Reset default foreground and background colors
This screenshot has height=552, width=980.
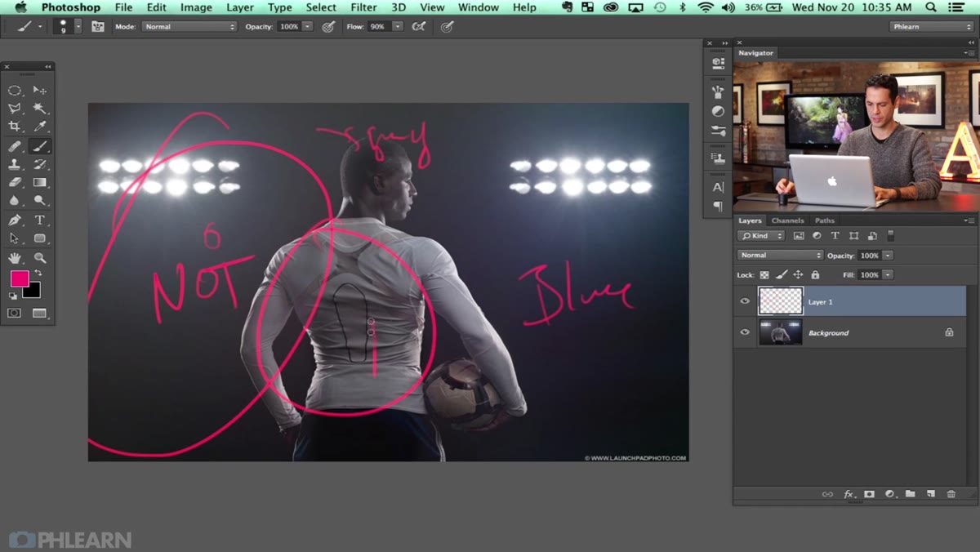pyautogui.click(x=13, y=296)
